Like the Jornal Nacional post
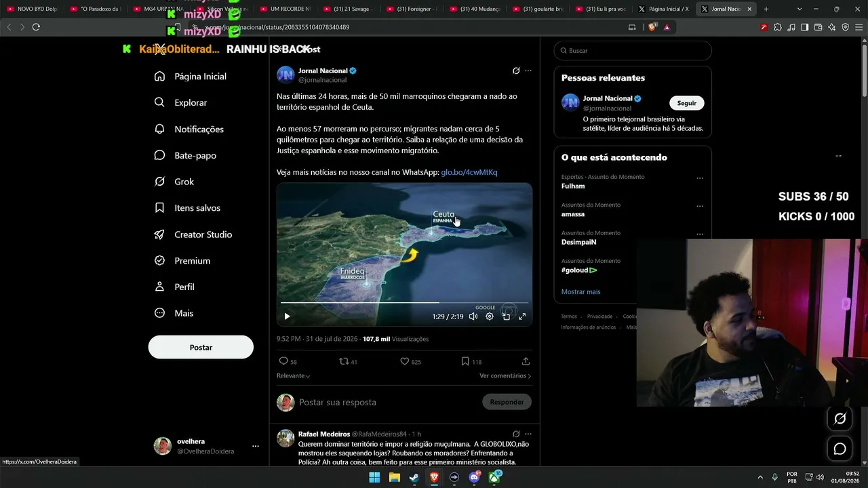The width and height of the screenshot is (868, 488). coord(410,361)
